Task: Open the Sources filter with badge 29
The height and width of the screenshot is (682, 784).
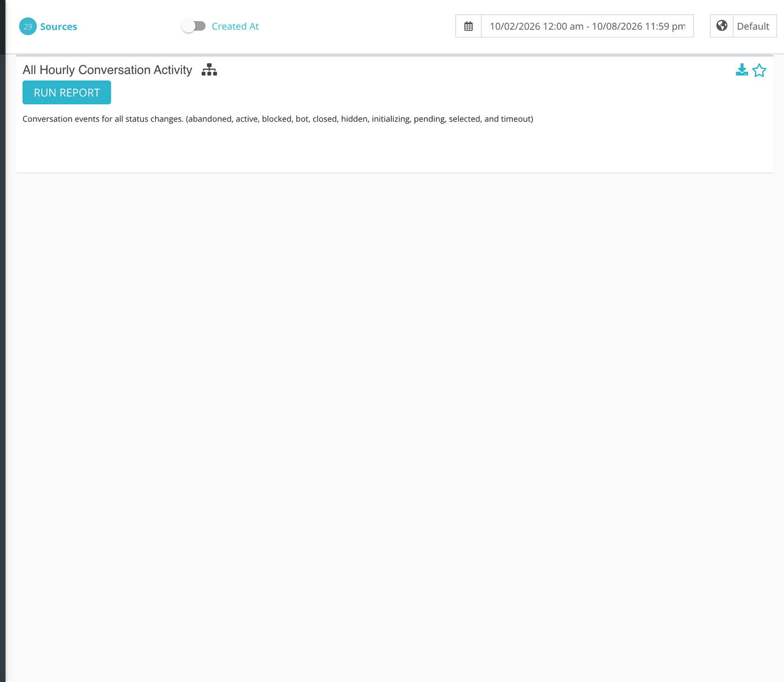Action: [x=48, y=26]
